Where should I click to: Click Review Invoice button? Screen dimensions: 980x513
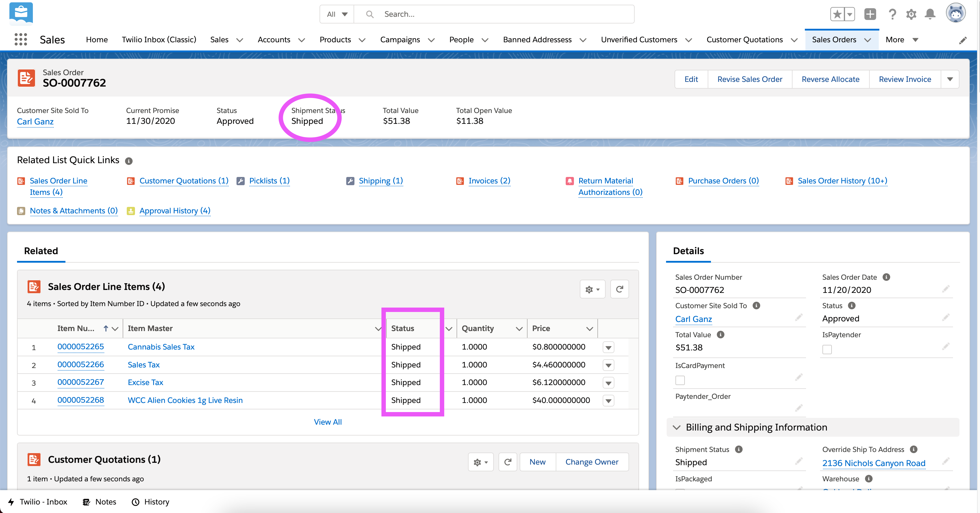[x=905, y=79]
